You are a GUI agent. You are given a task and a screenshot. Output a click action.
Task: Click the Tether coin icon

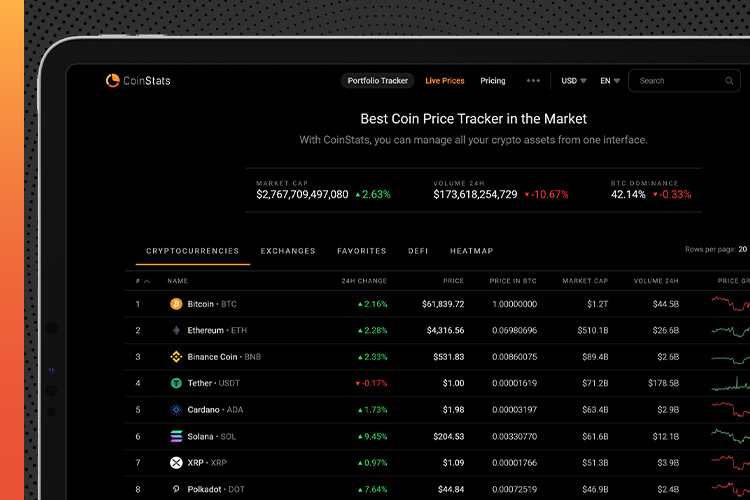click(x=176, y=383)
